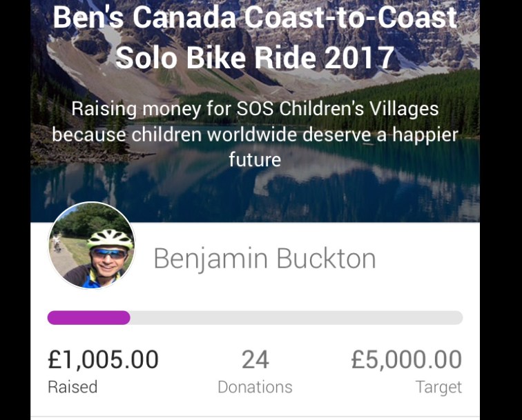
Task: Click the blue sunglasses in the profile picture
Action: tap(110, 253)
